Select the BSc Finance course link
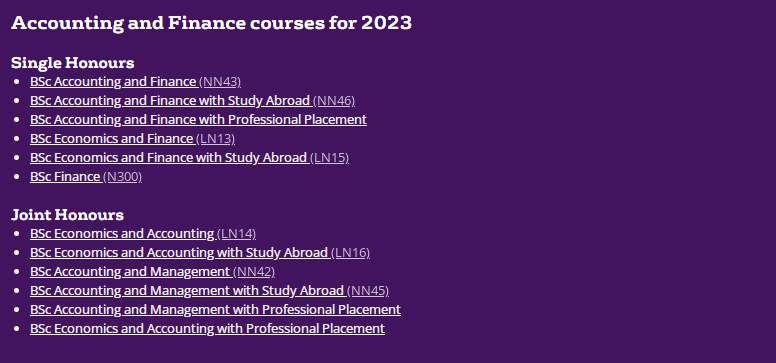The width and height of the screenshot is (776, 363). click(x=65, y=177)
